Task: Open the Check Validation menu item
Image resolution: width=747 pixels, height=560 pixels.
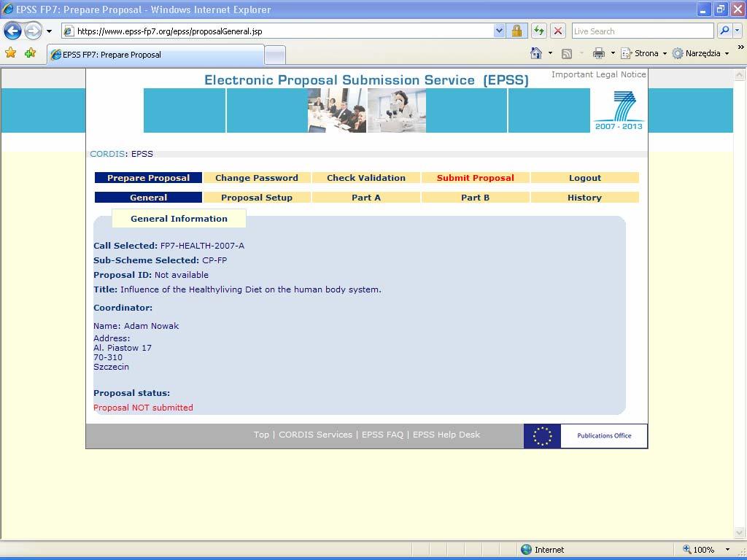Action: pos(366,178)
